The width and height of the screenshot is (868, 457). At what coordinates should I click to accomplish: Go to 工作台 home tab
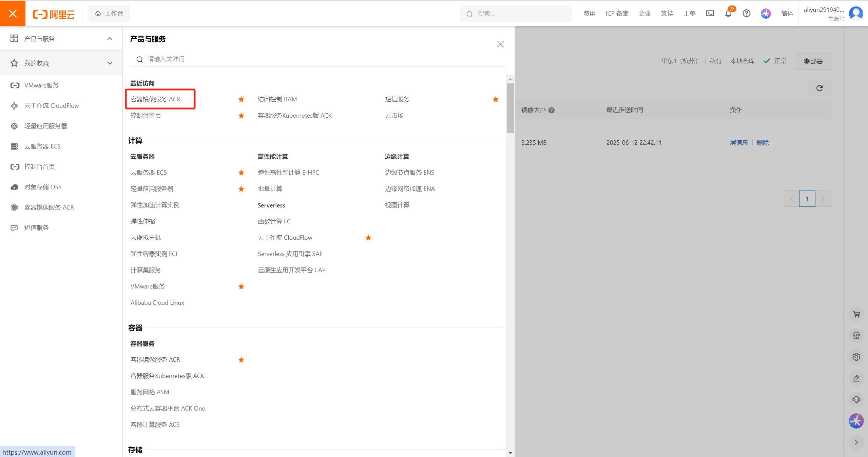(109, 14)
